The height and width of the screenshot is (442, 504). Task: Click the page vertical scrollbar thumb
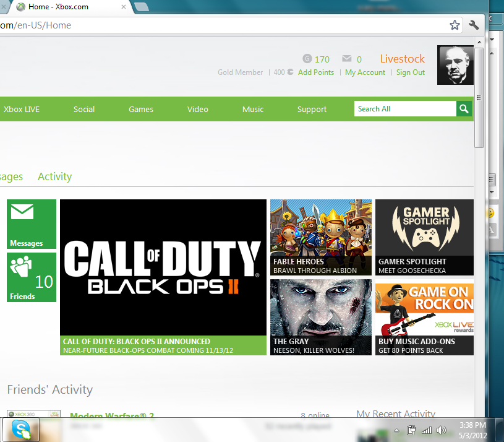[x=479, y=98]
